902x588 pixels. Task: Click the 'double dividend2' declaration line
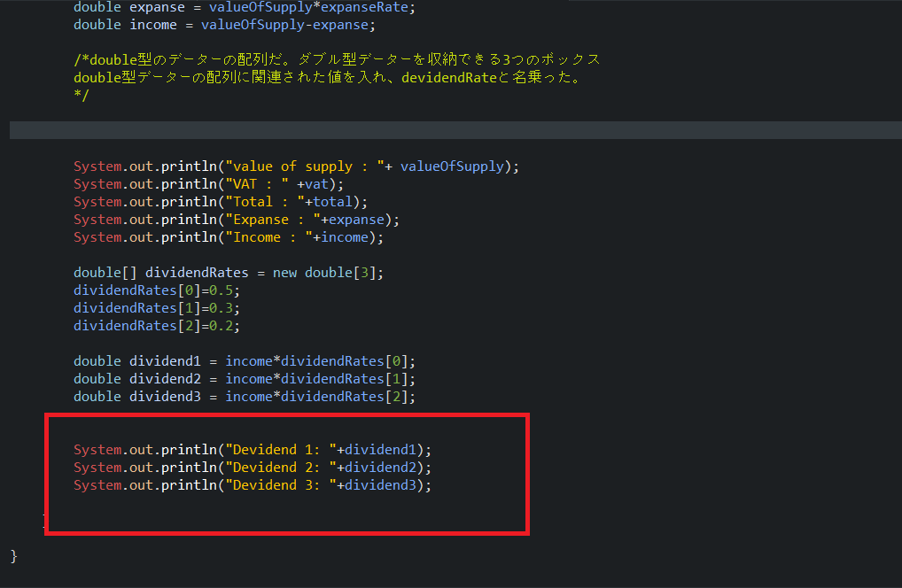coord(245,379)
